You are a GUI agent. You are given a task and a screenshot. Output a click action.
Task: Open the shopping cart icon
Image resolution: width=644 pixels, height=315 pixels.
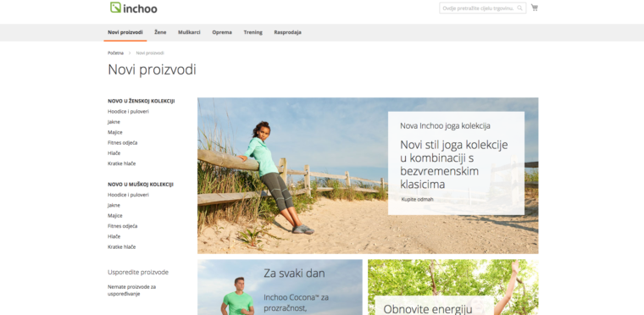coord(535,8)
